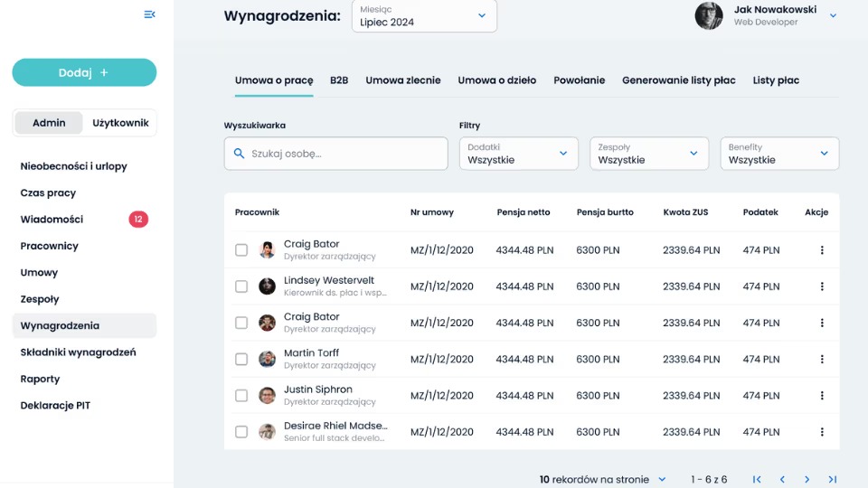Click Lindsey Westervelt's name
This screenshot has width=868, height=488.
coord(329,280)
